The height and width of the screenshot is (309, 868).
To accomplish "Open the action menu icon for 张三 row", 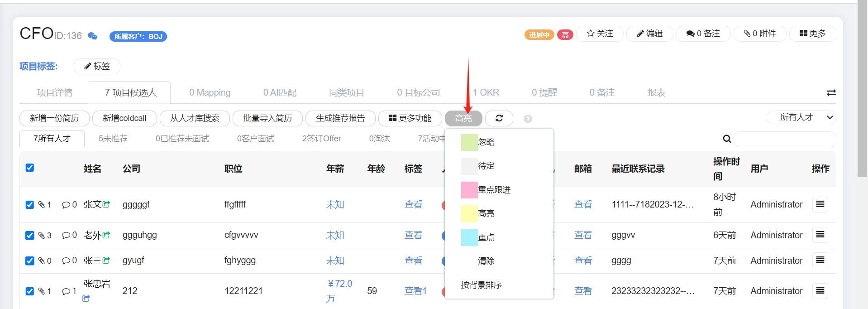I will click(x=820, y=260).
